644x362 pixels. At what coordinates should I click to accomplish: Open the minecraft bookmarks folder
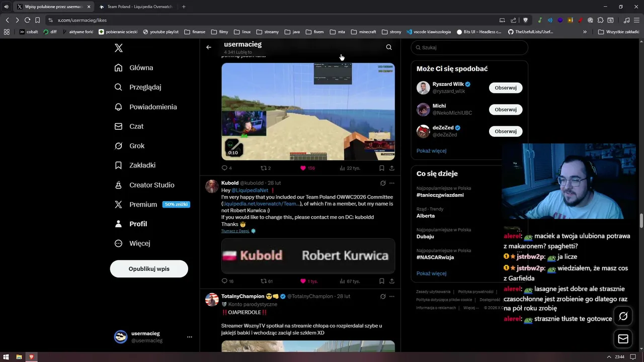(x=364, y=32)
